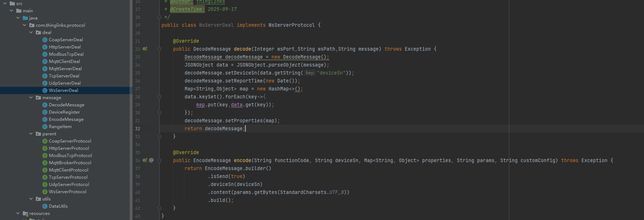Image resolution: width=644 pixels, height=220 pixels.
Task: Click the resources folder icon
Action: (x=25, y=213)
